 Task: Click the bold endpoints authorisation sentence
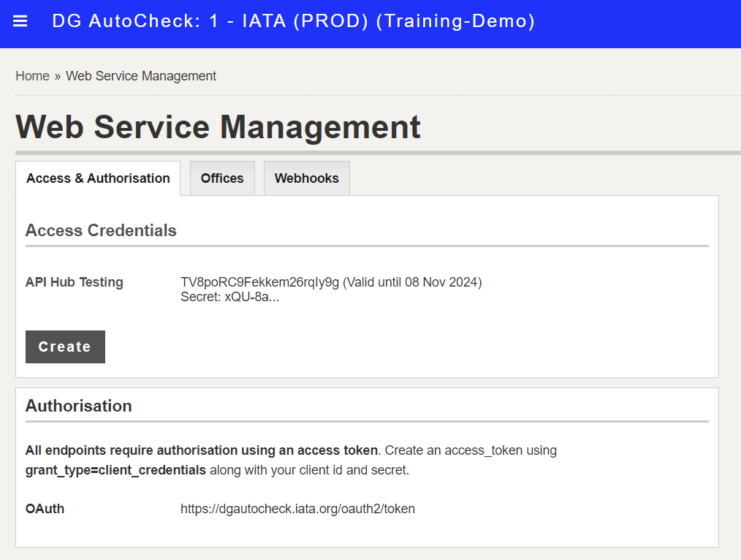202,450
